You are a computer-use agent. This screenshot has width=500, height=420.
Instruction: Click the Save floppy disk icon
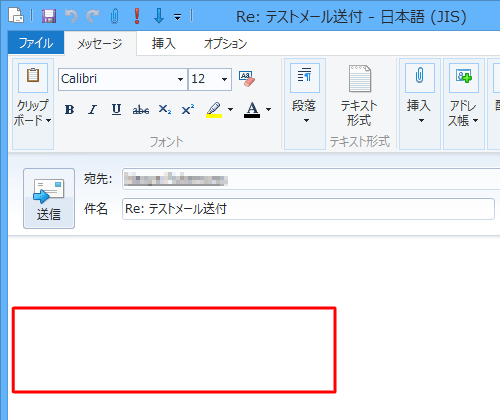tap(49, 16)
